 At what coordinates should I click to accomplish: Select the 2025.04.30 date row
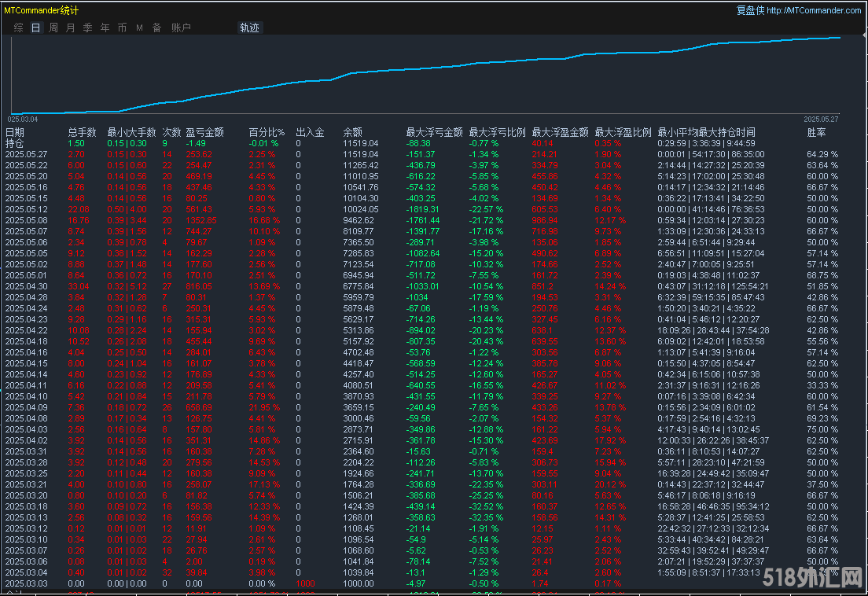(27, 286)
